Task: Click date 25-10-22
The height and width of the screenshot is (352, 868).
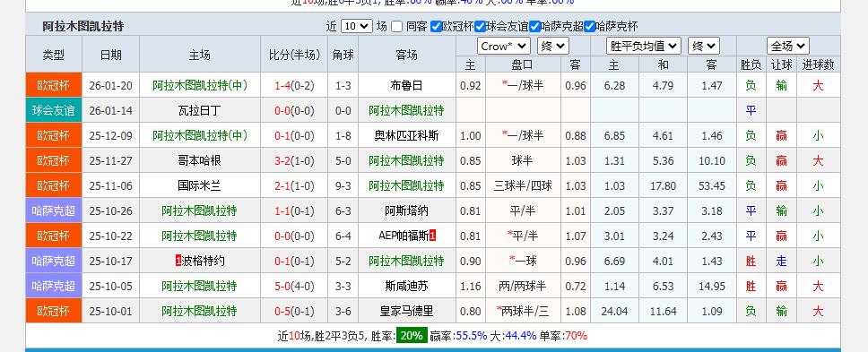Action: click(110, 236)
